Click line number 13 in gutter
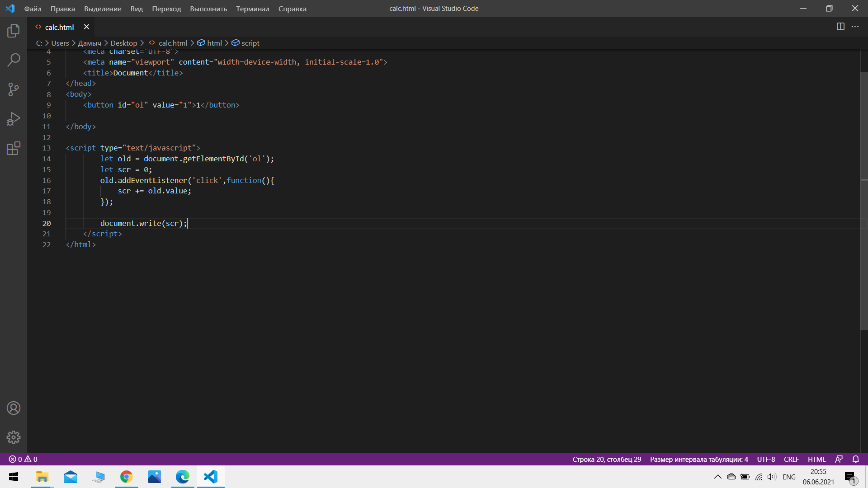Viewport: 868px width, 488px height. [47, 148]
